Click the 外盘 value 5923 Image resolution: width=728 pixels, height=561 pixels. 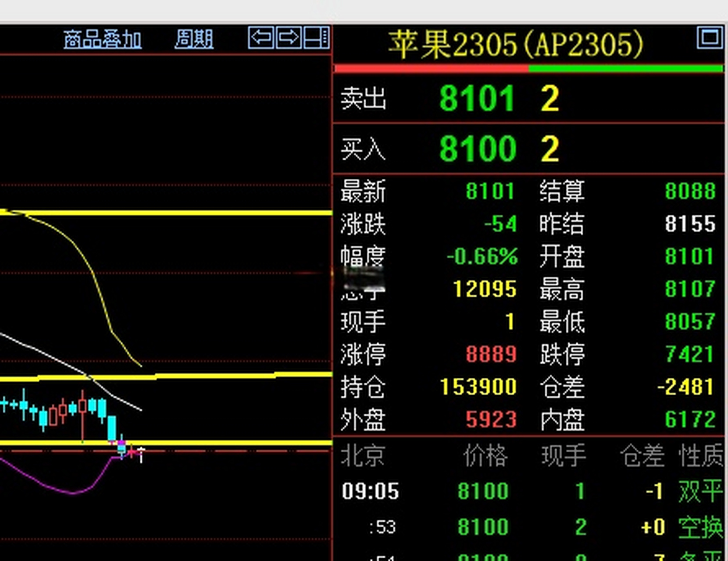tap(491, 420)
